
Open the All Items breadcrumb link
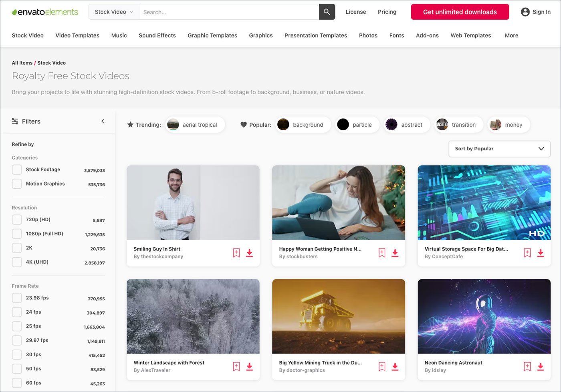(x=22, y=63)
